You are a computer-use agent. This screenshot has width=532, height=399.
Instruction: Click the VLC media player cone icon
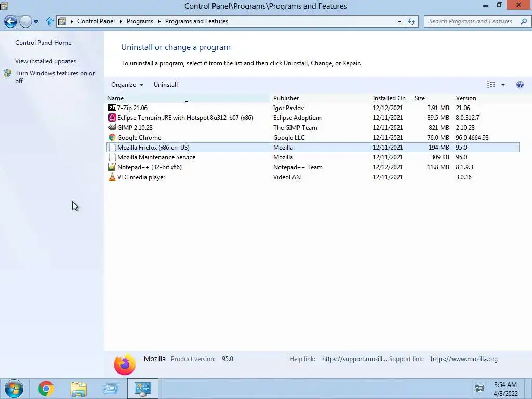[x=112, y=177]
